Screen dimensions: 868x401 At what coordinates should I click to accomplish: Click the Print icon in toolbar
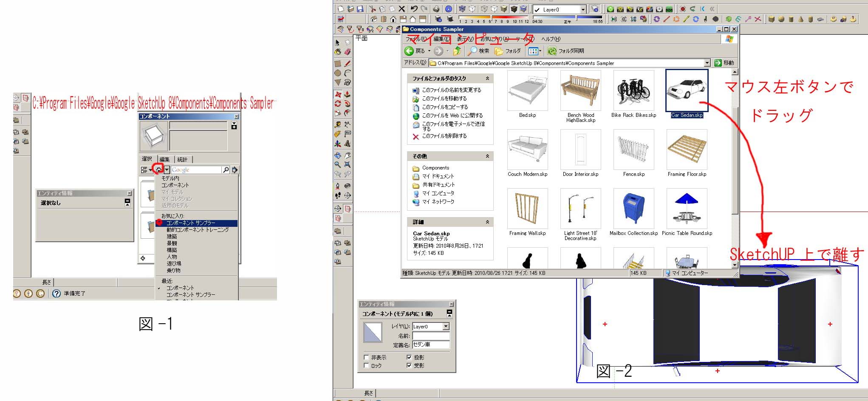tap(436, 9)
